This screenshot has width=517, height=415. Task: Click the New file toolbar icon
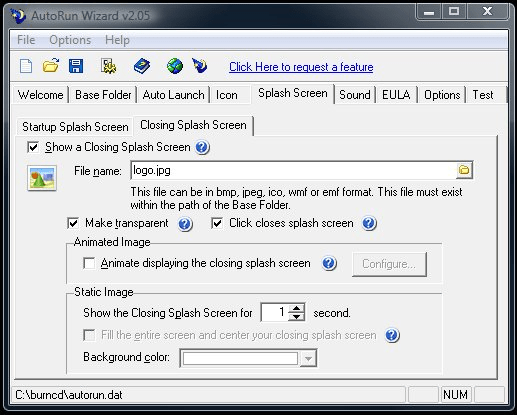pyautogui.click(x=26, y=66)
